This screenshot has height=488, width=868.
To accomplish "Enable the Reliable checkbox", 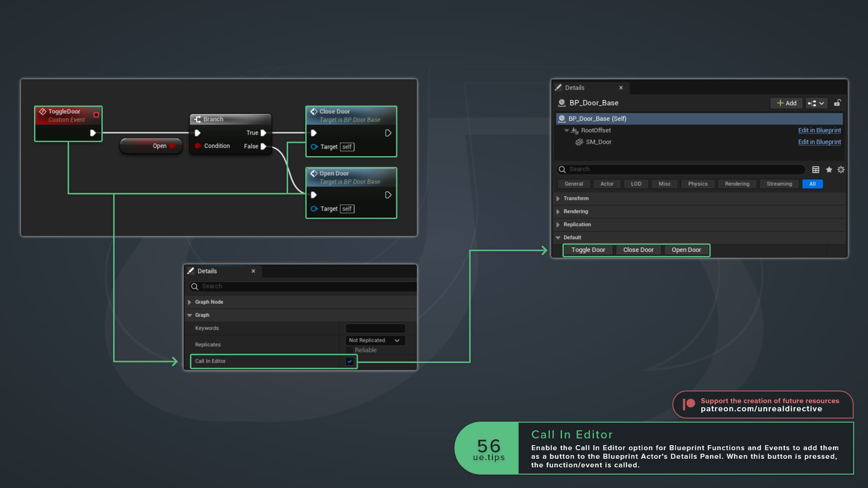I will [x=350, y=350].
